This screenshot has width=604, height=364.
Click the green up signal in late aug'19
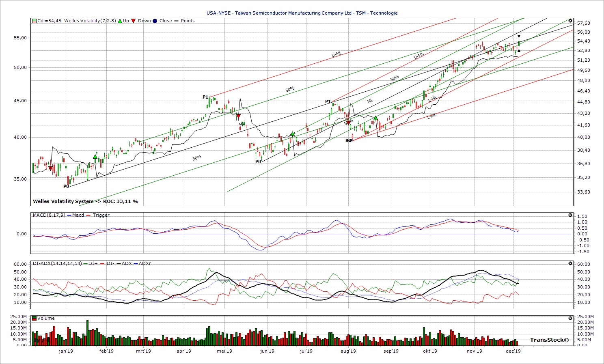click(375, 118)
